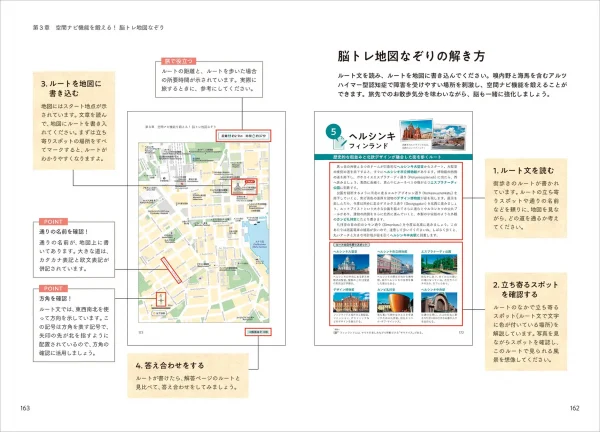Click the POINT label above 方角を確認
The height and width of the screenshot is (432, 600).
pos(53,289)
